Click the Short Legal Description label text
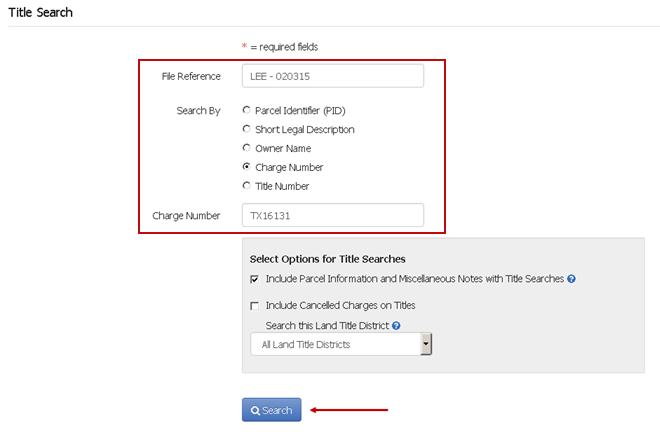This screenshot has height=438, width=660. coord(305,130)
